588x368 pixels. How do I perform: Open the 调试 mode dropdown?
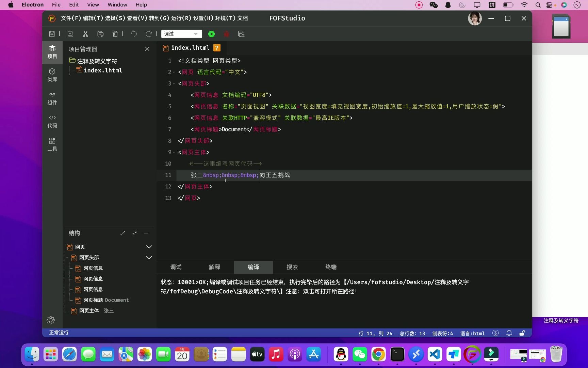coord(181,34)
